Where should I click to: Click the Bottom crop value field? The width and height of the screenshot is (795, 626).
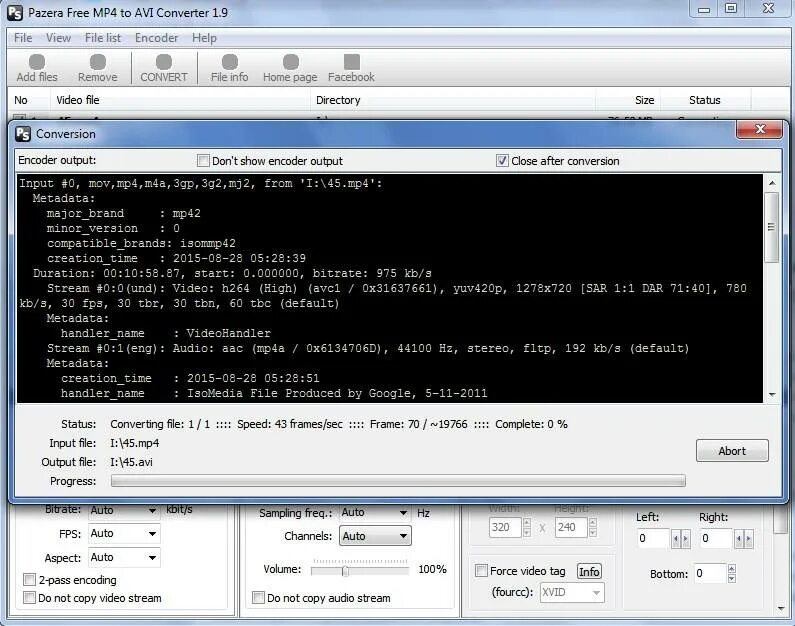tap(710, 573)
